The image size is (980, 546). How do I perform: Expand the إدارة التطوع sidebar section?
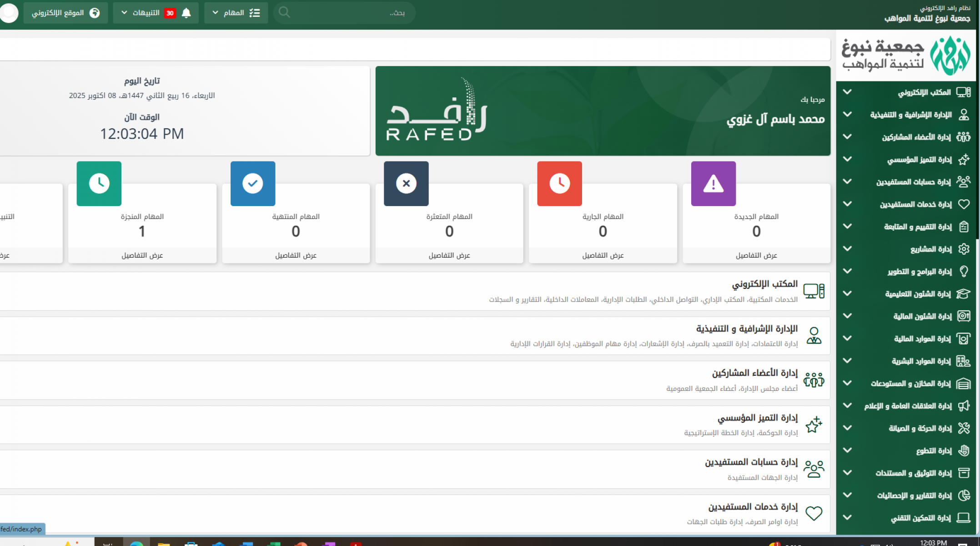click(x=847, y=450)
